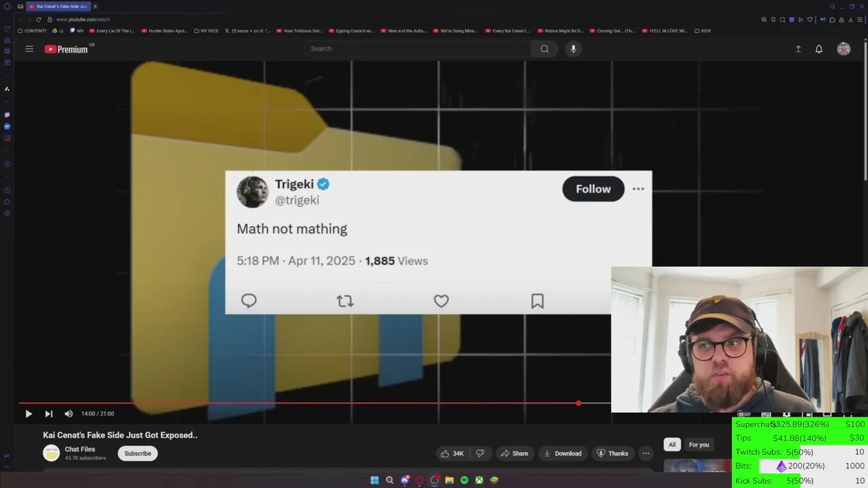Focus the YouTube search field
The height and width of the screenshot is (488, 868).
tap(418, 49)
